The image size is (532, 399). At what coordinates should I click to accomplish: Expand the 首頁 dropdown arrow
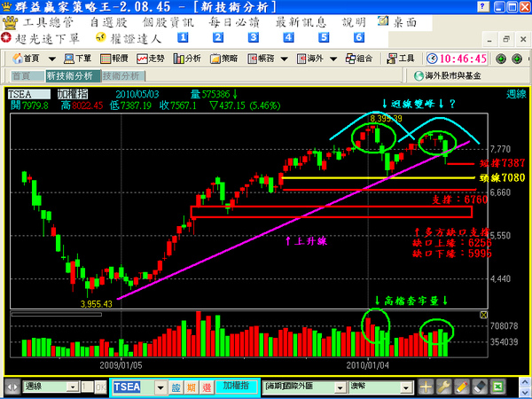[52, 59]
